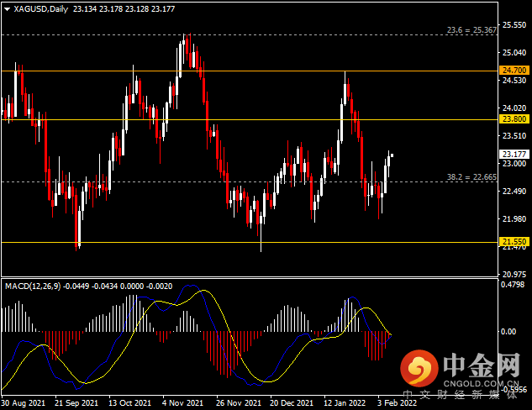Select the OHLC values 23.134 23.178 23.128 23.177
The width and height of the screenshot is (532, 410).
[124, 9]
